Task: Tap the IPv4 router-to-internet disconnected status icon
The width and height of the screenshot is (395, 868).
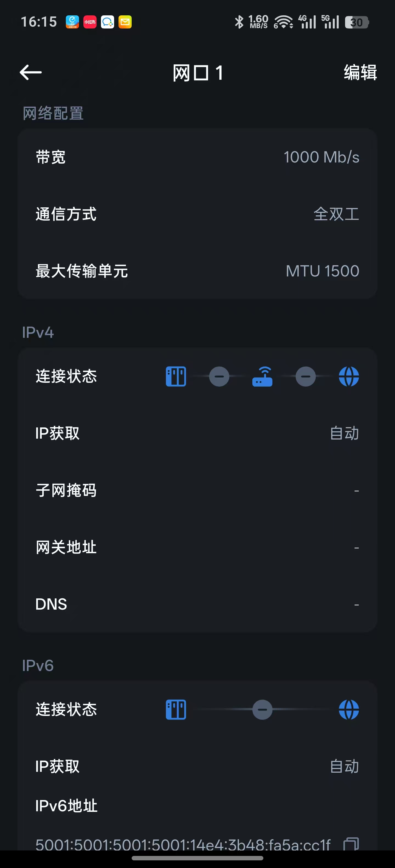Action: (x=305, y=376)
